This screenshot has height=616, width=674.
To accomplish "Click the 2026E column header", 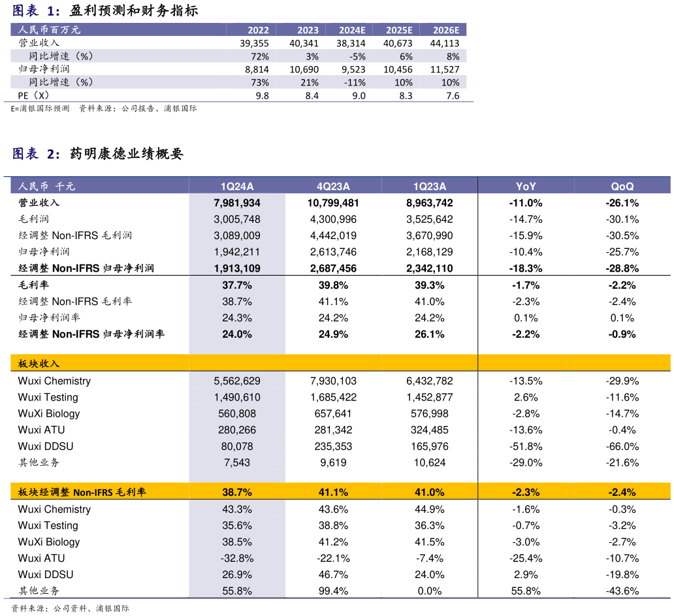I will coord(446,30).
